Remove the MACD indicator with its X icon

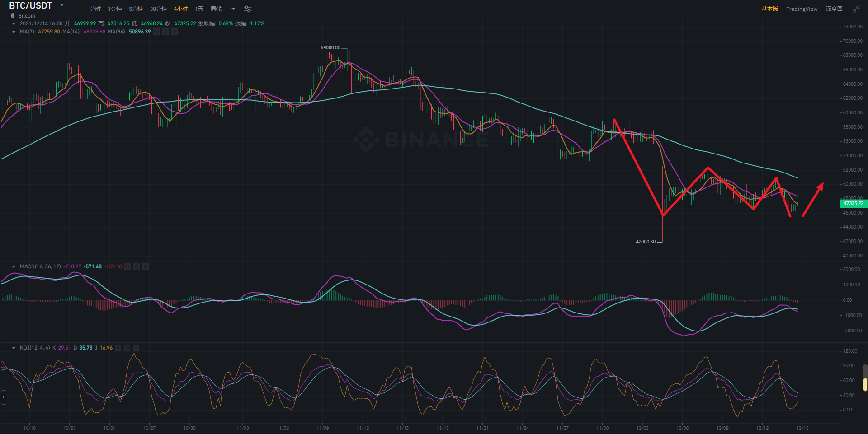click(146, 266)
